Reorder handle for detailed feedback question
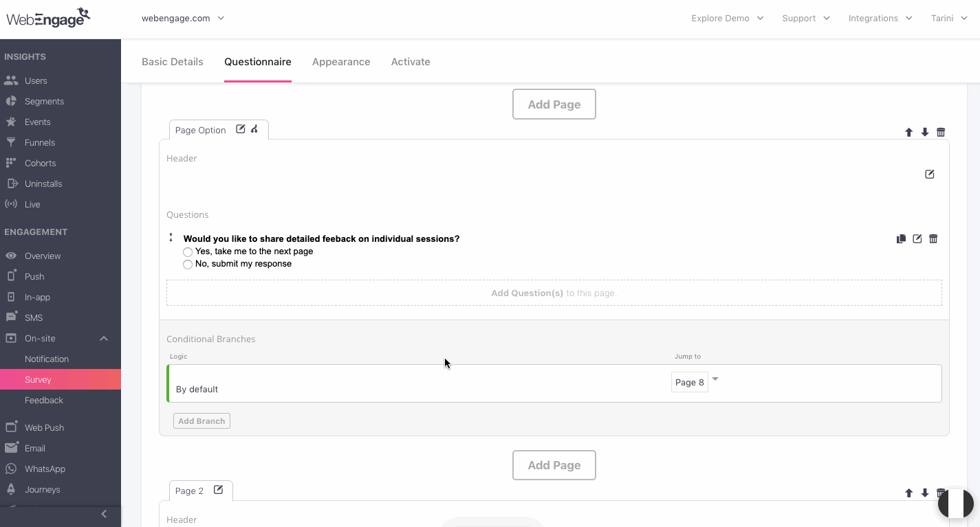The image size is (980, 527). pyautogui.click(x=171, y=238)
